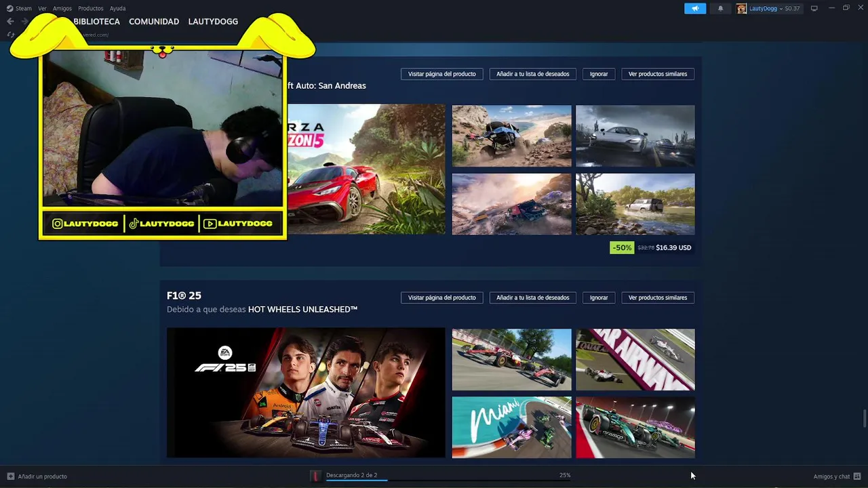Viewport: 868px width, 488px height.
Task: Click the -50% discount badge
Action: click(622, 247)
